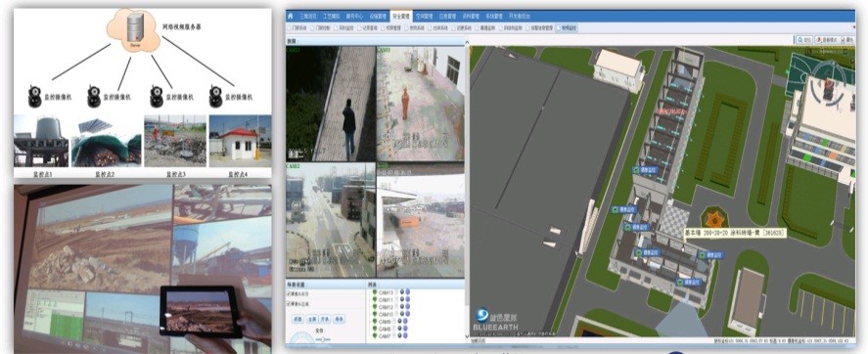Screen dimensions: 868x354
Task: Open the topmost camera marker on 3D map
Action: [646, 170]
